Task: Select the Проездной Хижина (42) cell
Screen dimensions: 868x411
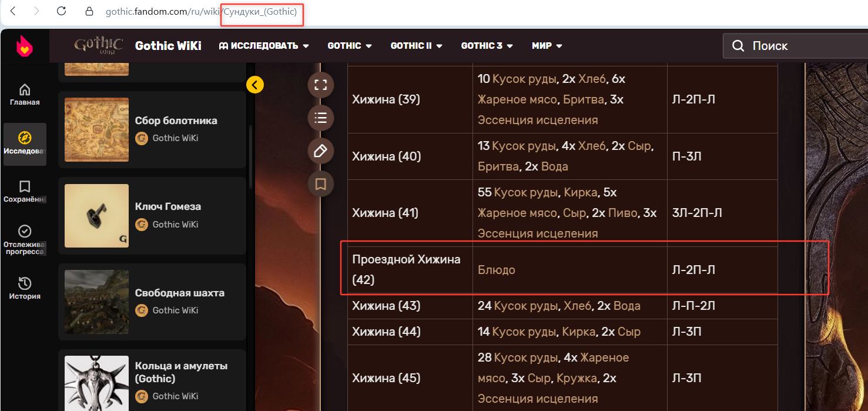Action: [x=410, y=270]
